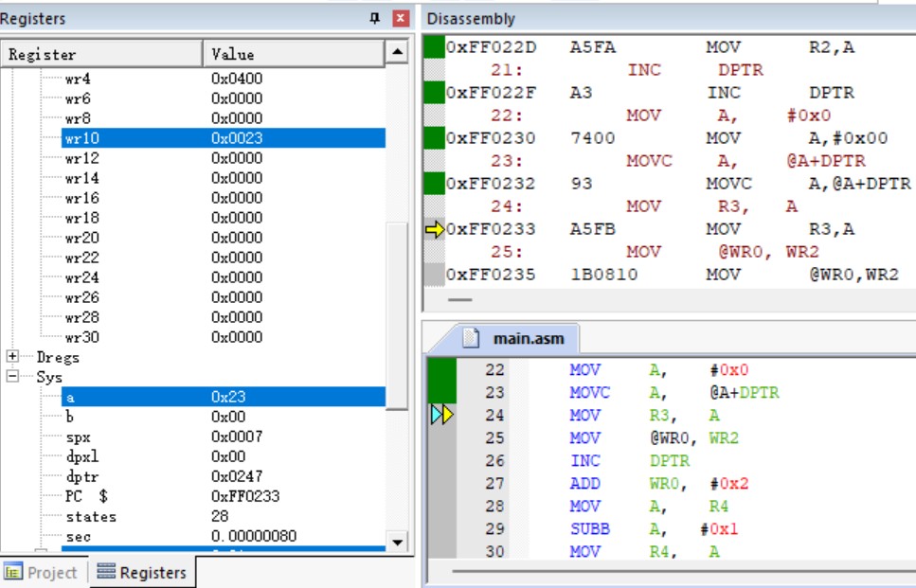Viewport: 916px width, 588px height.
Task: Select the wr10 register row
Action: point(224,138)
